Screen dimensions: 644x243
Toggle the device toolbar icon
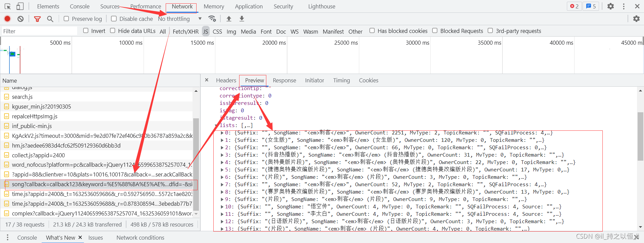[20, 6]
